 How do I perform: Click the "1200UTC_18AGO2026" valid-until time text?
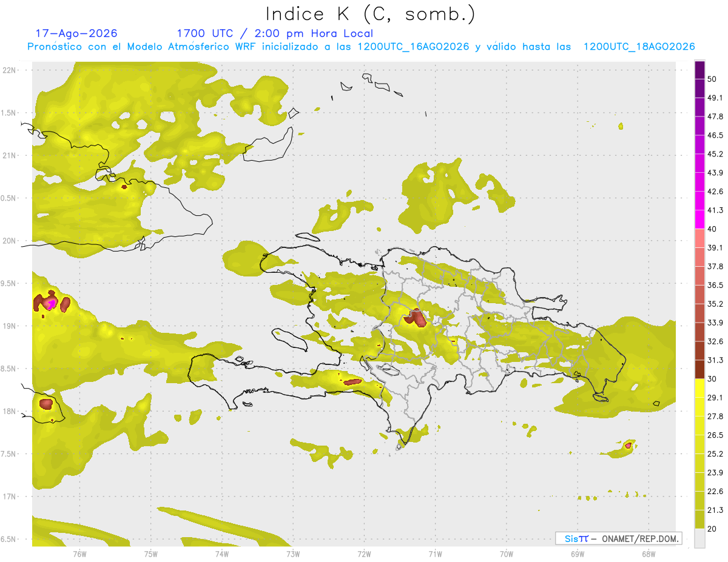point(639,47)
